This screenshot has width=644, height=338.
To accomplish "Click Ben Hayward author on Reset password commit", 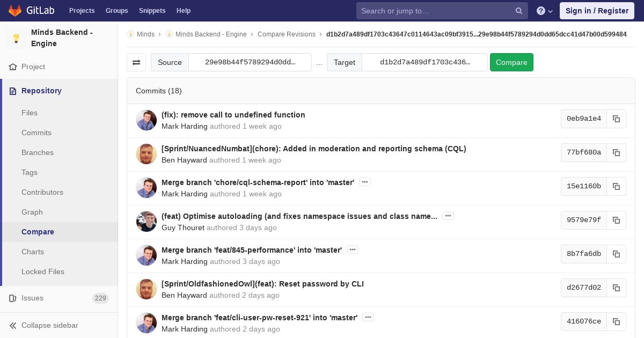I will pyautogui.click(x=184, y=296).
